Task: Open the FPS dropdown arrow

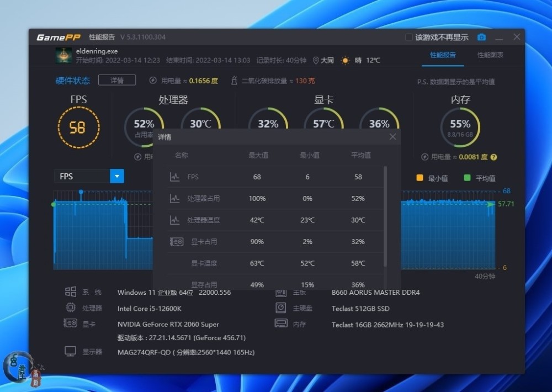Action: click(117, 176)
